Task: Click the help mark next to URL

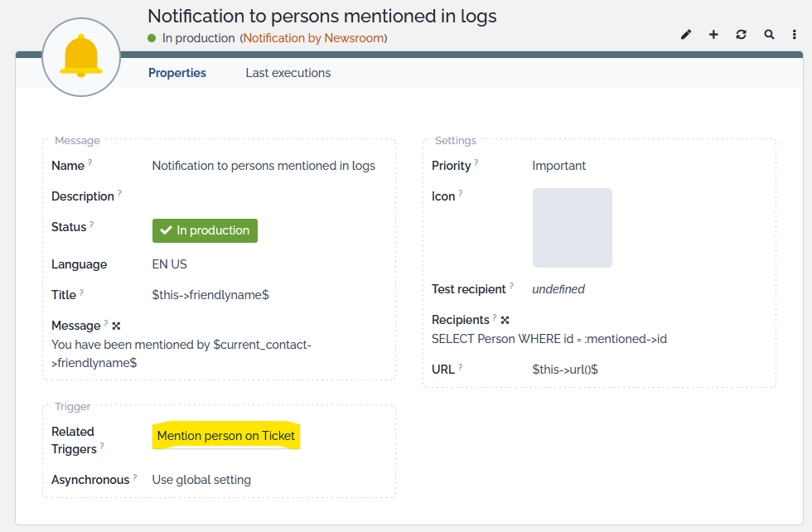Action: (x=461, y=367)
